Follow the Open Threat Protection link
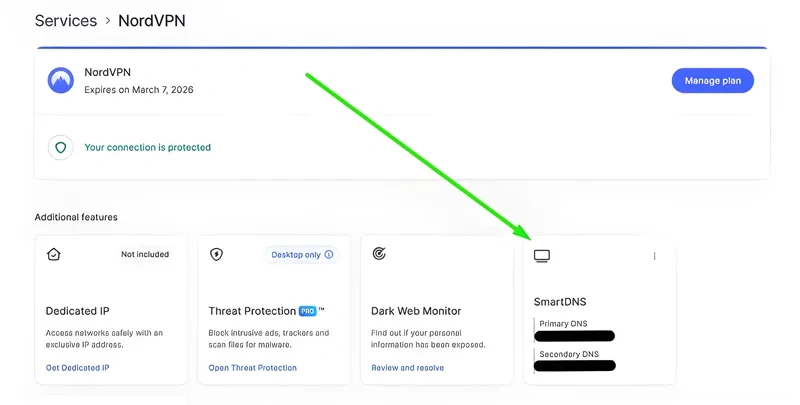The height and width of the screenshot is (405, 800). (253, 368)
